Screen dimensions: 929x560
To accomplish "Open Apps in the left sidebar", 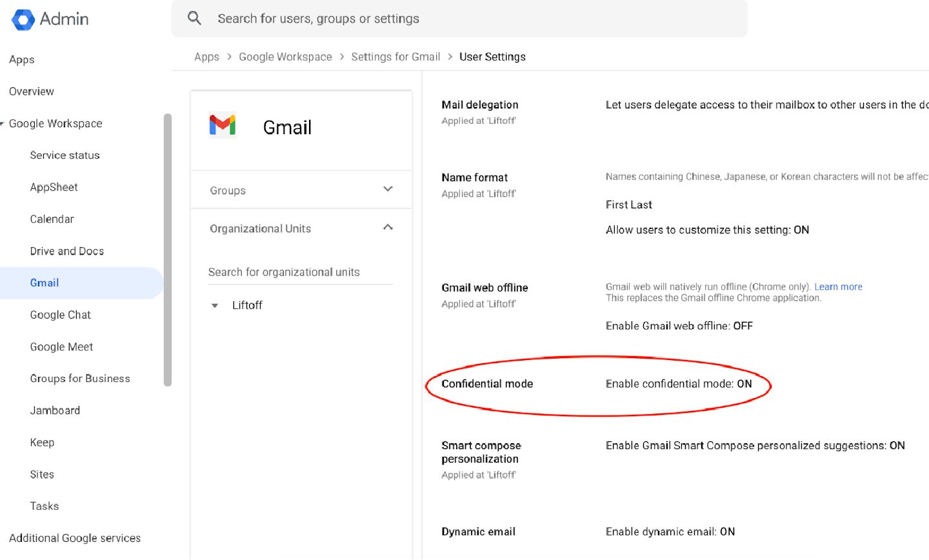I will tap(22, 59).
